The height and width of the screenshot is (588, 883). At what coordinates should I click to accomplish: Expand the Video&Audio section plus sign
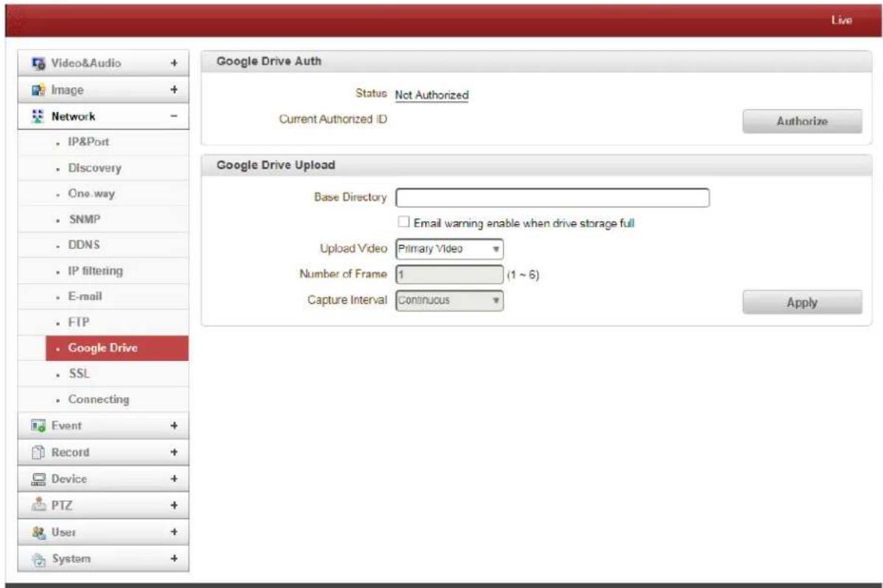(174, 63)
